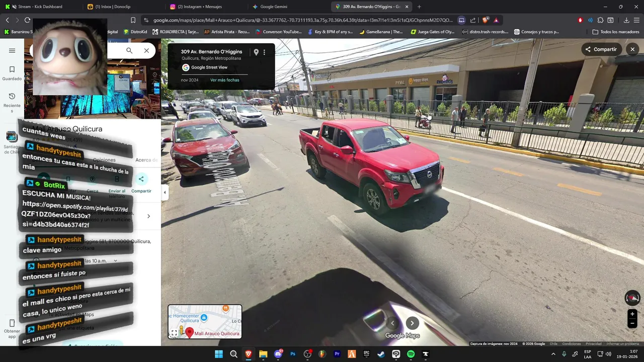Open the Guardado saved places panel
The width and height of the screenshot is (644, 362).
click(x=12, y=73)
